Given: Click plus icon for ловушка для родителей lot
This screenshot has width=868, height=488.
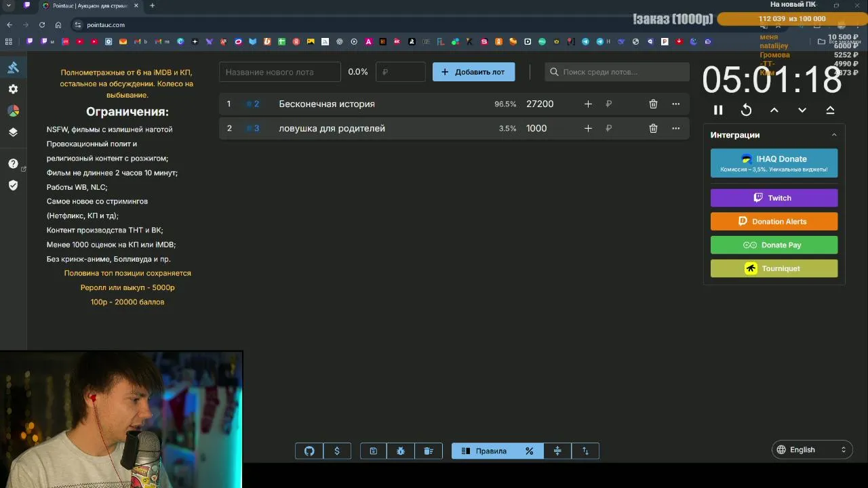Looking at the screenshot, I should (x=588, y=128).
